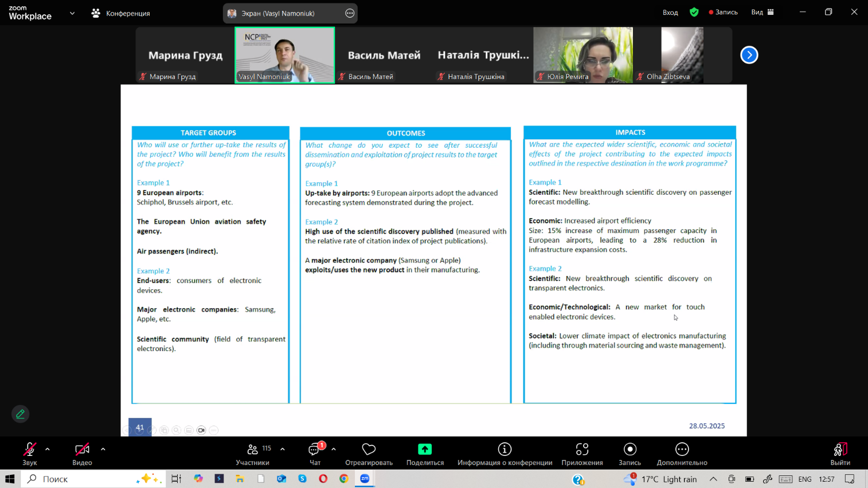Start camera with the Видео button
The height and width of the screenshot is (488, 868).
click(82, 454)
